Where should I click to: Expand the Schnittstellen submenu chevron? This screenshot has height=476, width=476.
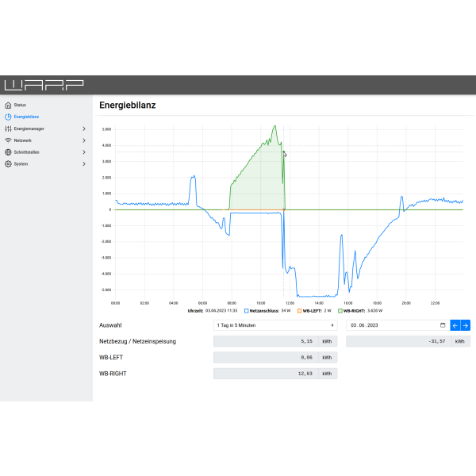[x=84, y=152]
